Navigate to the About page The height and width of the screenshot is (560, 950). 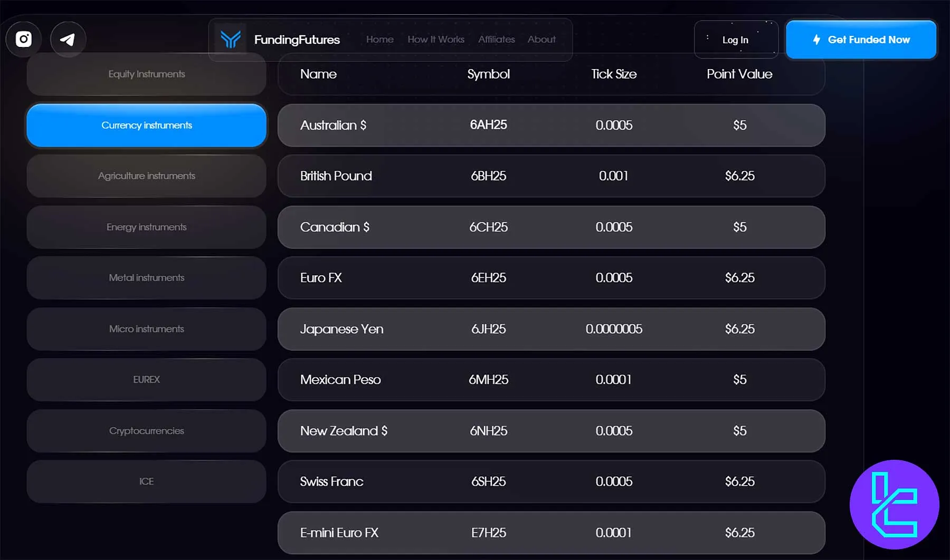pos(541,40)
